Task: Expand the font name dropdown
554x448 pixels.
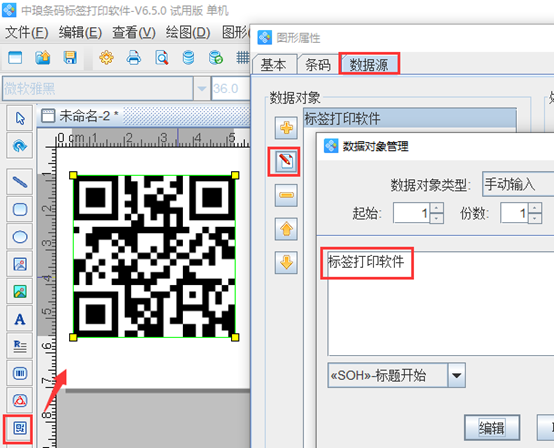Action: [x=202, y=88]
